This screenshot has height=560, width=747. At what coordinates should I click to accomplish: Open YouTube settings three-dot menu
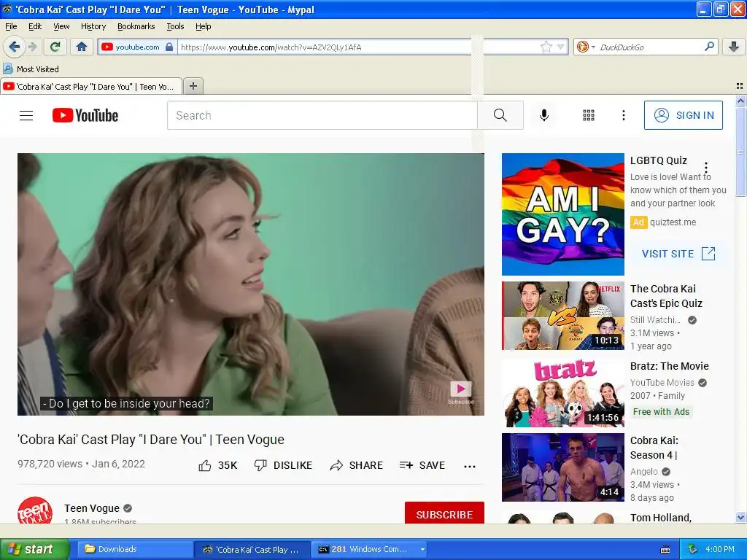pos(623,115)
